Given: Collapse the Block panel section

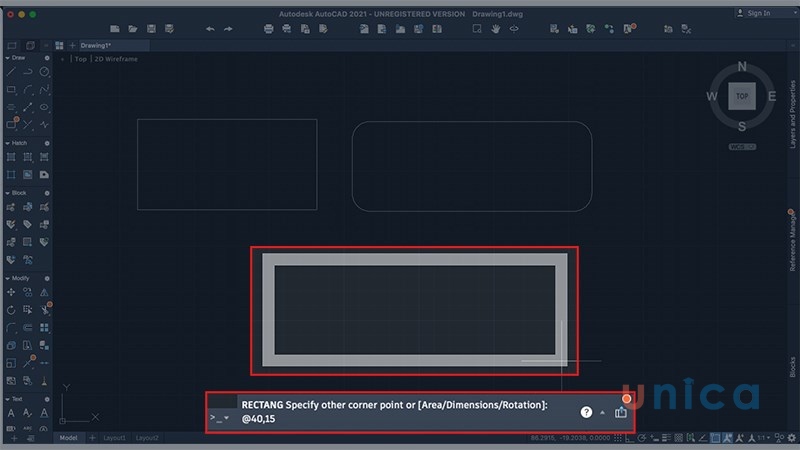Looking at the screenshot, I should 8,193.
